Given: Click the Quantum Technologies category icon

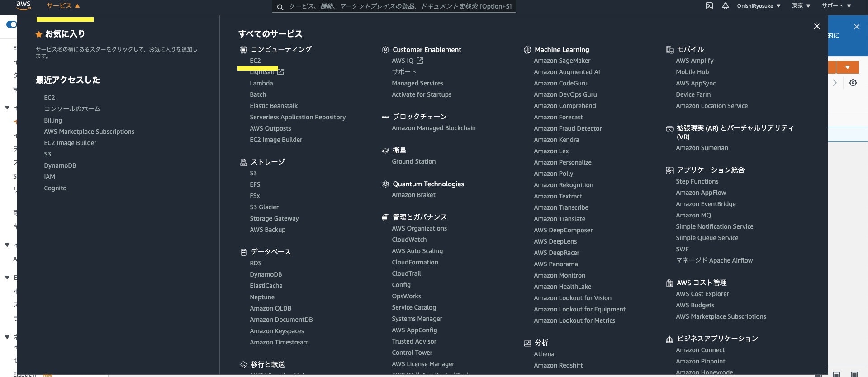Looking at the screenshot, I should (385, 184).
